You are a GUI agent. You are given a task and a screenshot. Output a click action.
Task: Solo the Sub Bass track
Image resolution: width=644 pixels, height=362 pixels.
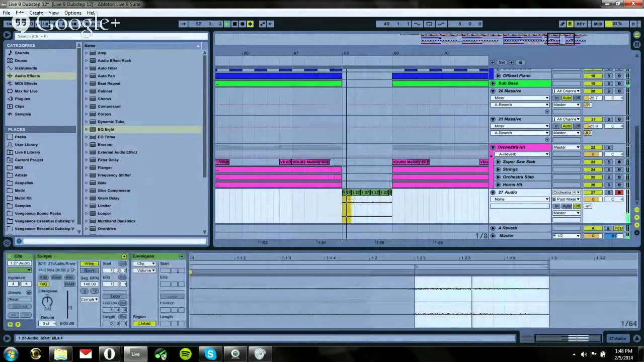(x=608, y=83)
